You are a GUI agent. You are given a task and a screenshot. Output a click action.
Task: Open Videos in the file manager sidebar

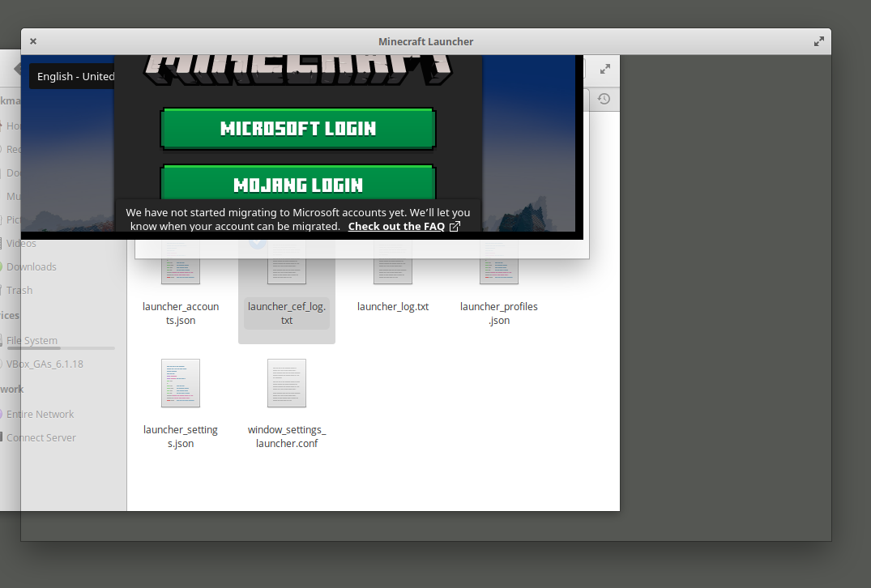(x=21, y=243)
